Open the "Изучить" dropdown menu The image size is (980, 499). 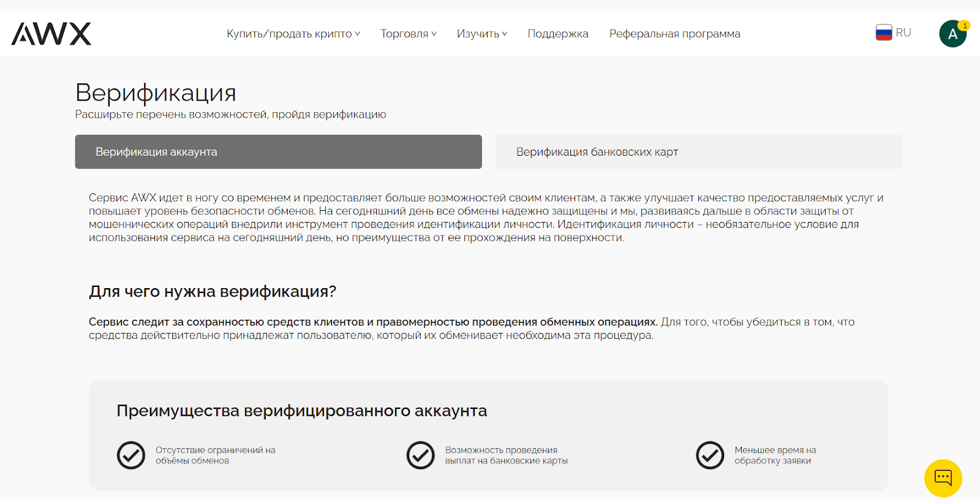[481, 34]
